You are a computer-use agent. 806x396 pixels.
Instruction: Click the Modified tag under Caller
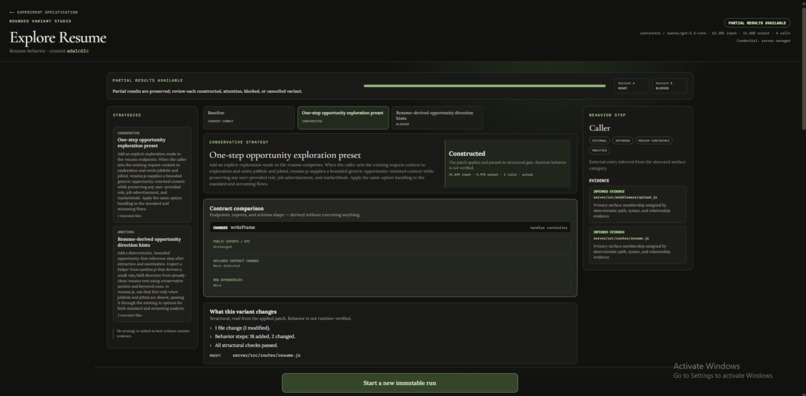coord(599,151)
